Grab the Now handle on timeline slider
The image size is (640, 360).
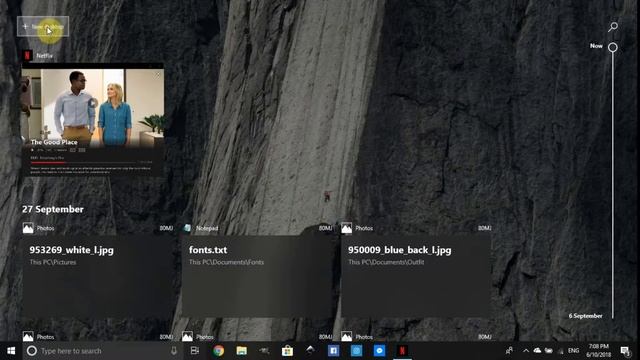coord(613,47)
